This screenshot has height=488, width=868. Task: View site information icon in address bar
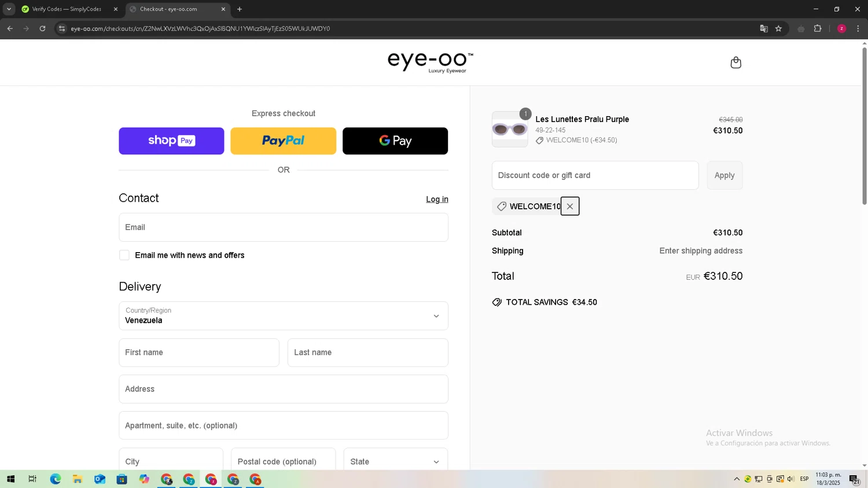[x=62, y=28]
